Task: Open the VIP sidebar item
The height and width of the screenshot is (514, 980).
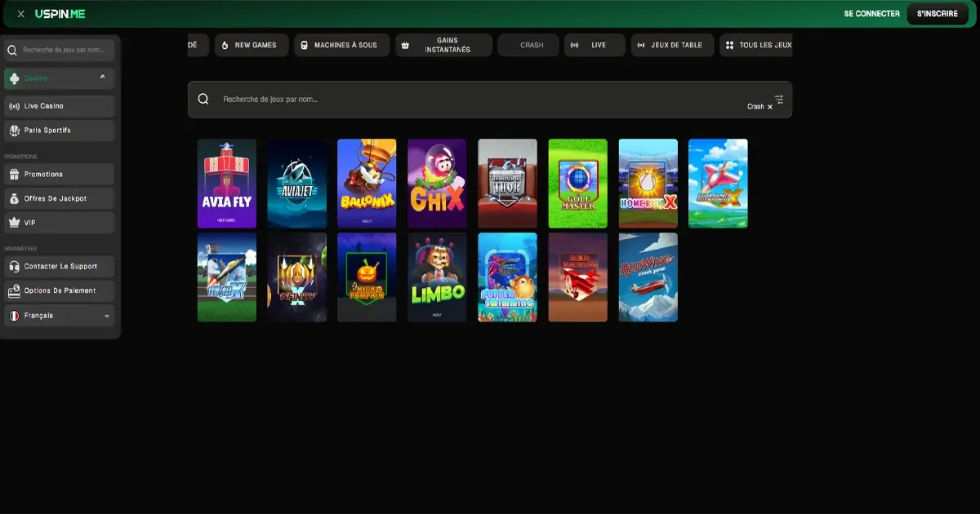Action: coord(60,223)
